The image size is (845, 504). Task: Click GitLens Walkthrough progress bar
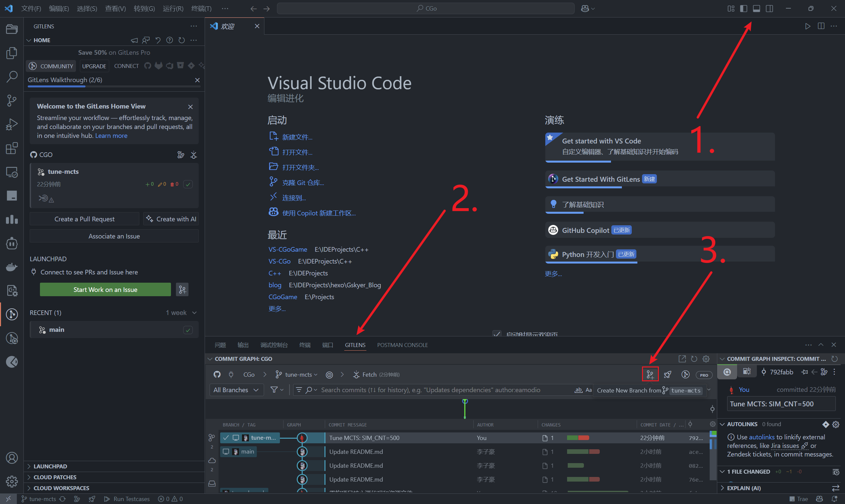(x=114, y=86)
